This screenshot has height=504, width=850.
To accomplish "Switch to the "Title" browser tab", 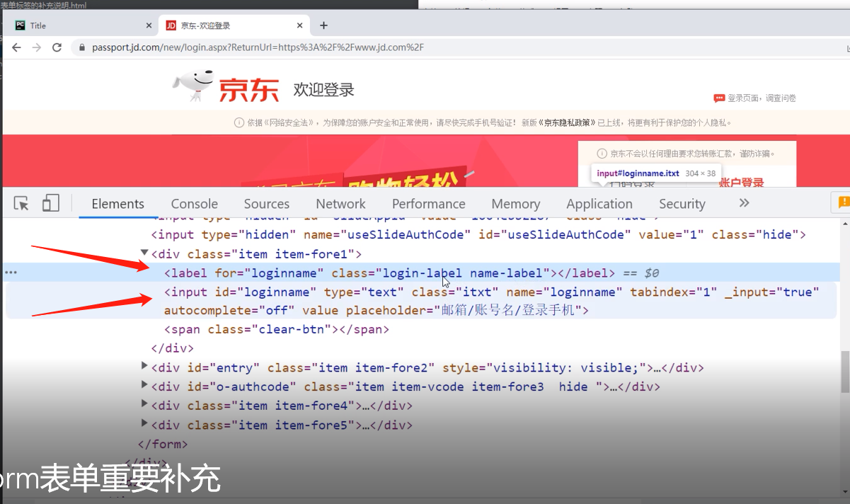I will pyautogui.click(x=81, y=25).
